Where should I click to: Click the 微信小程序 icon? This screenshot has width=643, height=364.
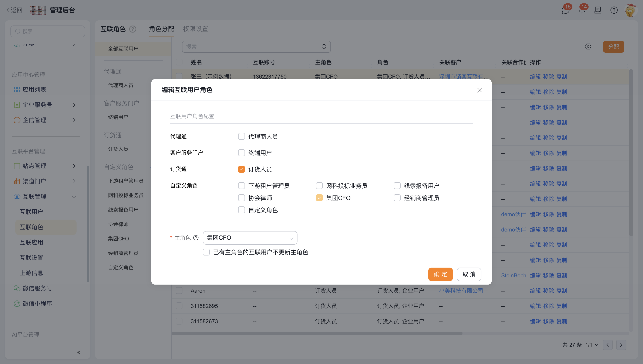tap(17, 303)
